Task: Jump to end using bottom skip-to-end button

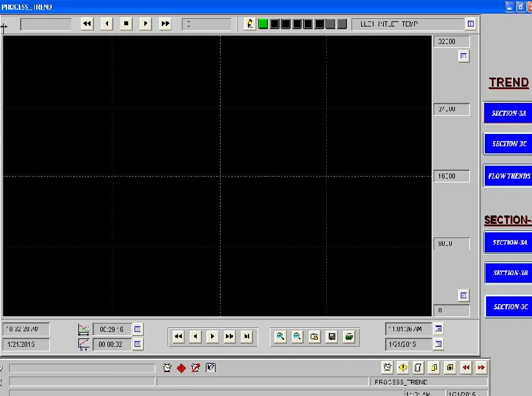Action: click(x=247, y=336)
